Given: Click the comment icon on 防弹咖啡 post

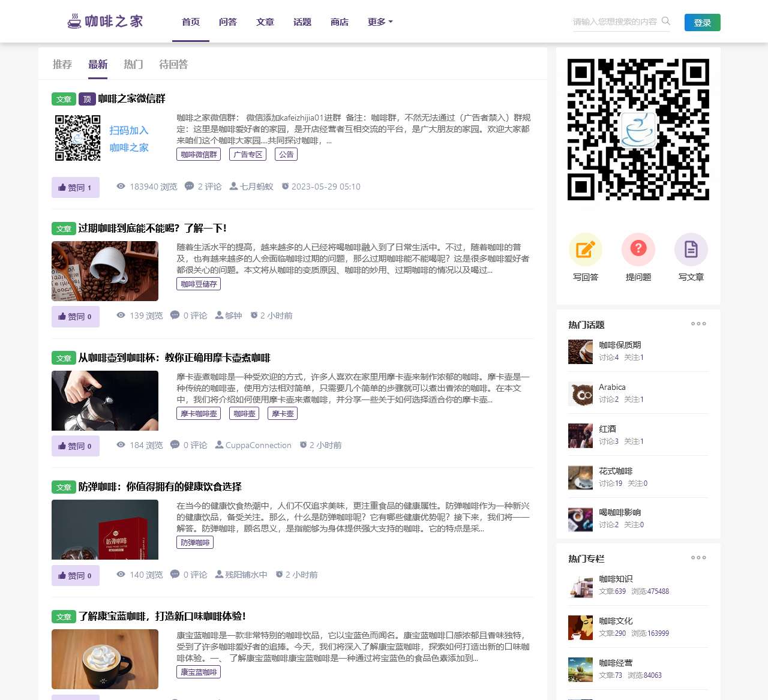Looking at the screenshot, I should [x=175, y=574].
